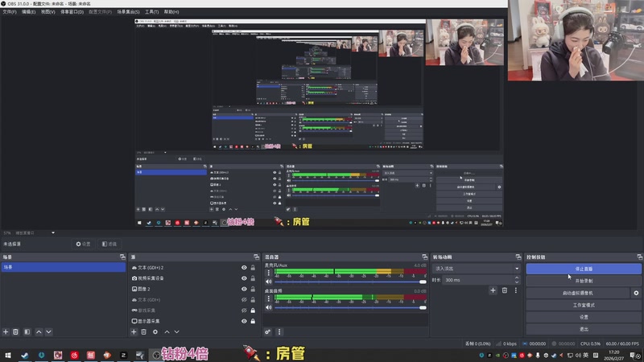644x362 pixels.
Task: Open Windows Start button on taskbar
Action: click(x=8, y=355)
